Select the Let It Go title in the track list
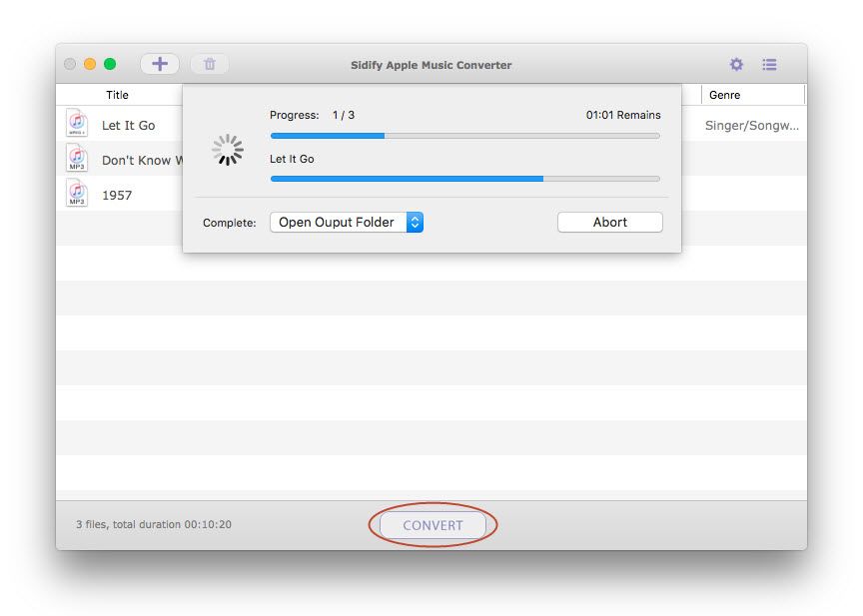This screenshot has width=863, height=616. point(128,126)
